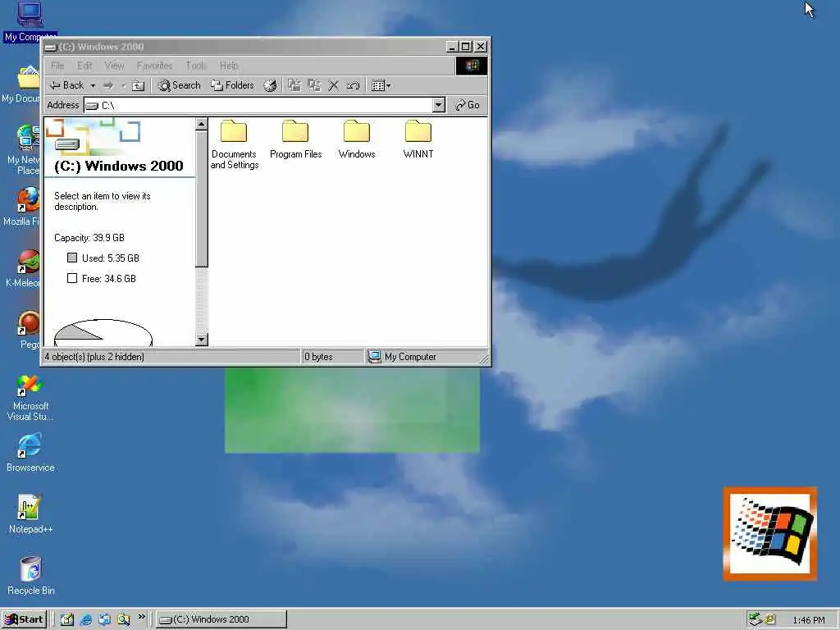Go up one folder level
This screenshot has width=840, height=630.
tap(138, 85)
